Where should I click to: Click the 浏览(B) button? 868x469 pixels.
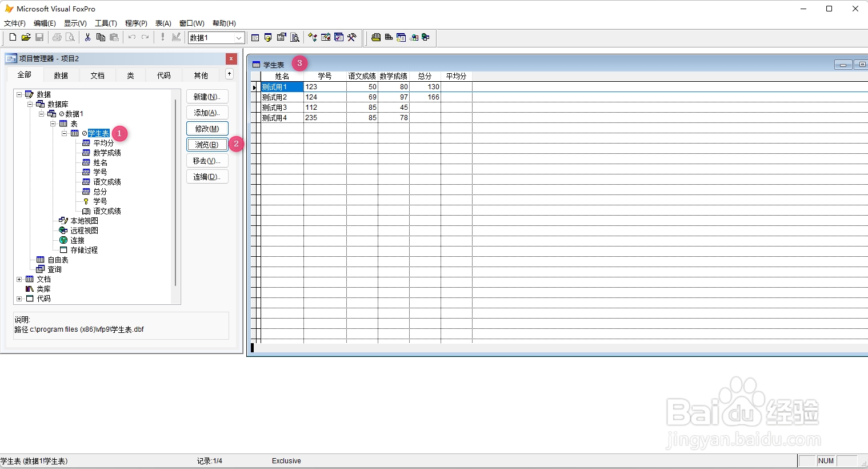(x=207, y=145)
